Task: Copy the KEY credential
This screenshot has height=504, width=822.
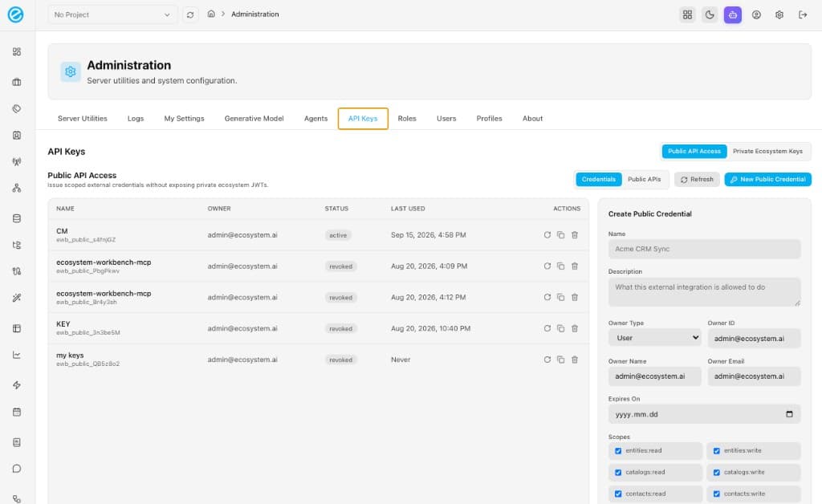Action: point(560,328)
